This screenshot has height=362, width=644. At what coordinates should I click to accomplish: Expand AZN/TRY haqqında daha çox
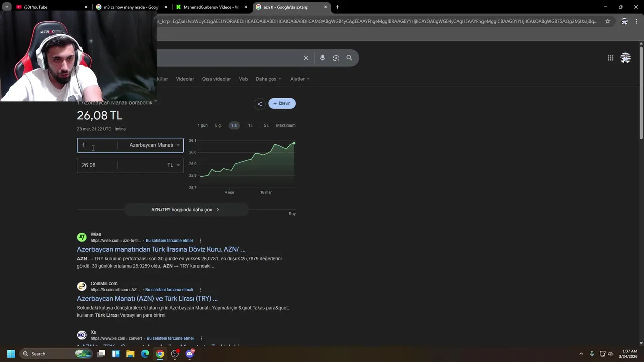pos(186,210)
